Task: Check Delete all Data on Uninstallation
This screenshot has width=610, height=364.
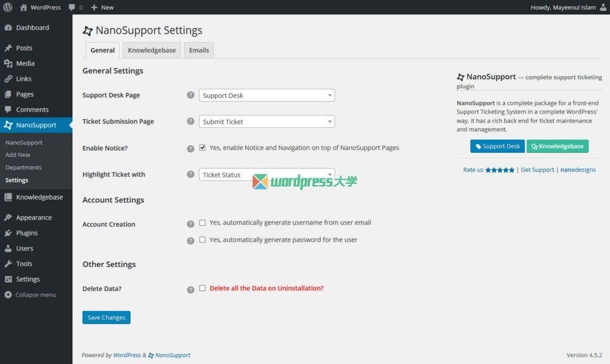Action: 202,288
